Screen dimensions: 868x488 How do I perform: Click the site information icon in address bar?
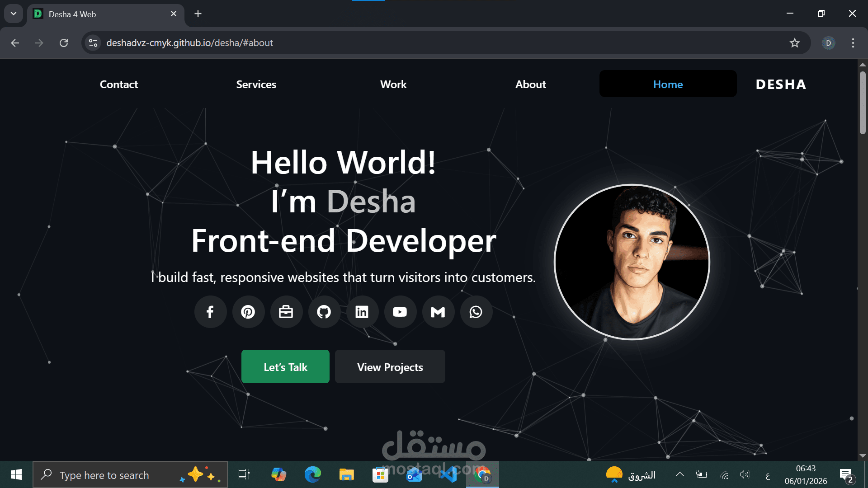93,43
